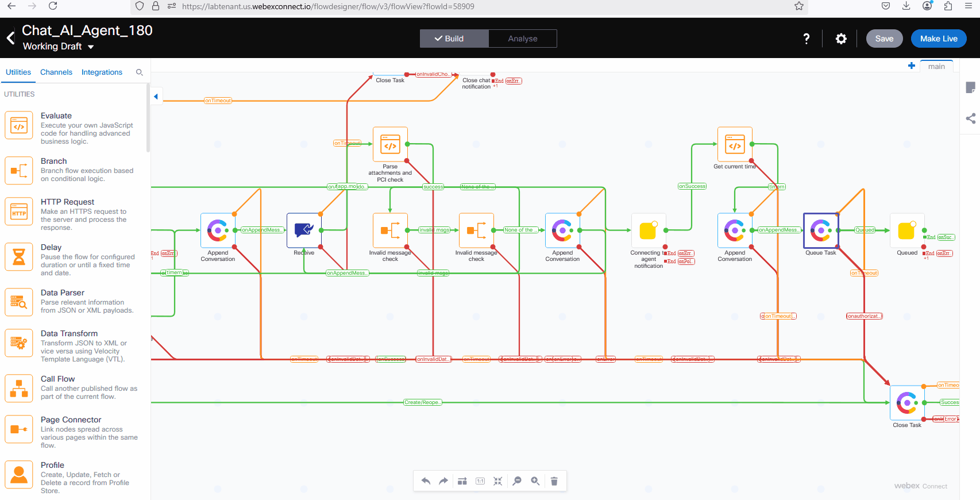Reset canvas zoom with 1:1 icon
Image resolution: width=980 pixels, height=500 pixels.
(480, 481)
